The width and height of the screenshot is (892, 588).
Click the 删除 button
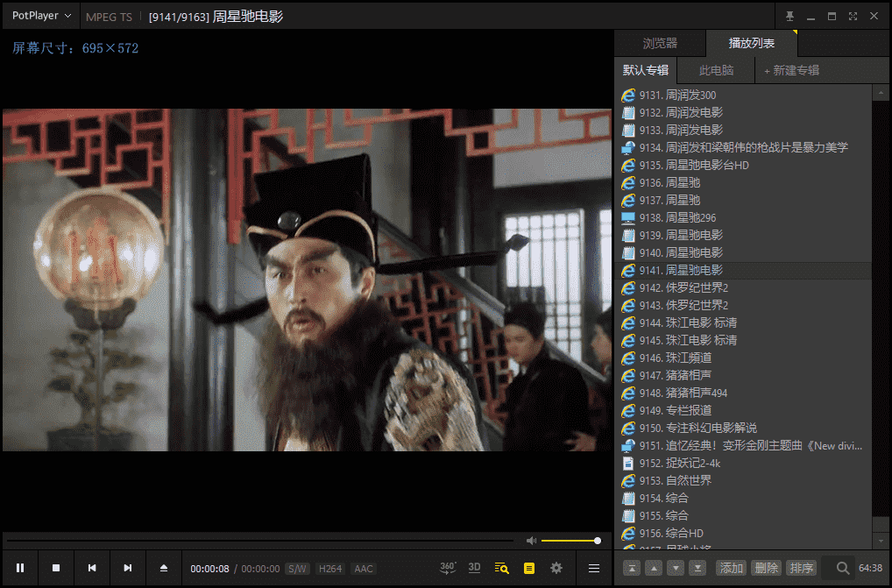[x=766, y=568]
